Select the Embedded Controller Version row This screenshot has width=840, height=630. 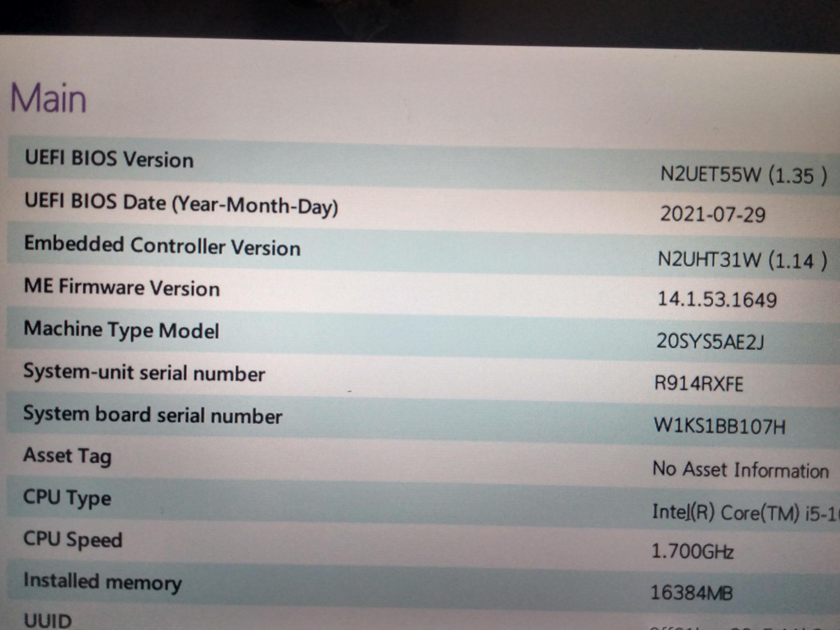[x=162, y=246]
